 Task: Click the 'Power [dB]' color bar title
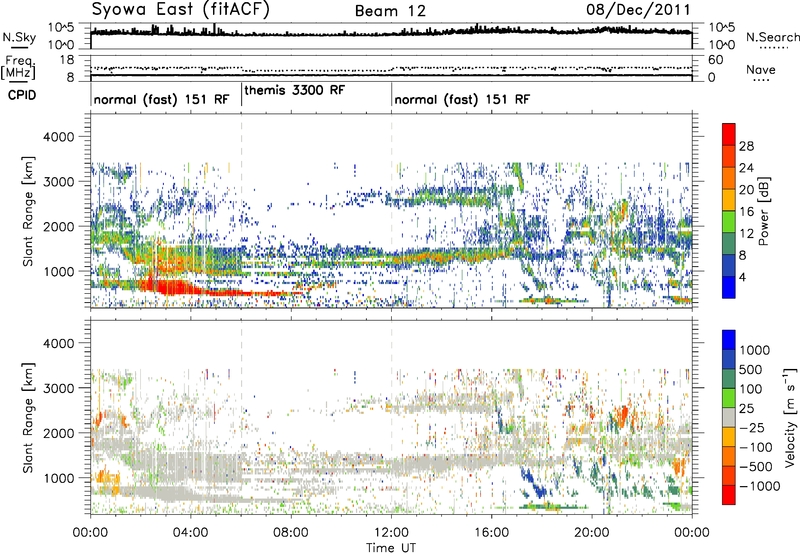pos(764,211)
